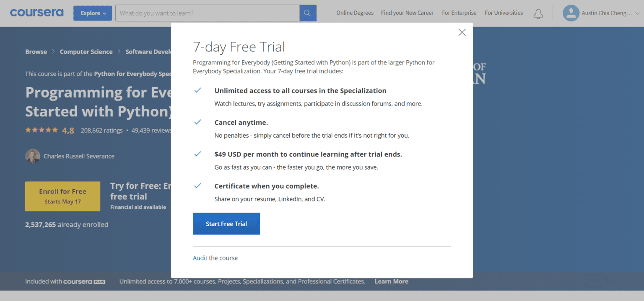Dismiss the 7-day Free Trial dialog

pyautogui.click(x=462, y=32)
